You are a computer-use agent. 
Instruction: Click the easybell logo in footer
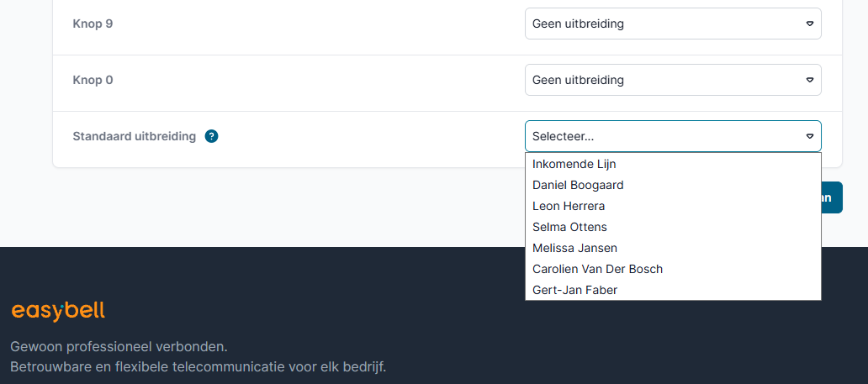58,311
